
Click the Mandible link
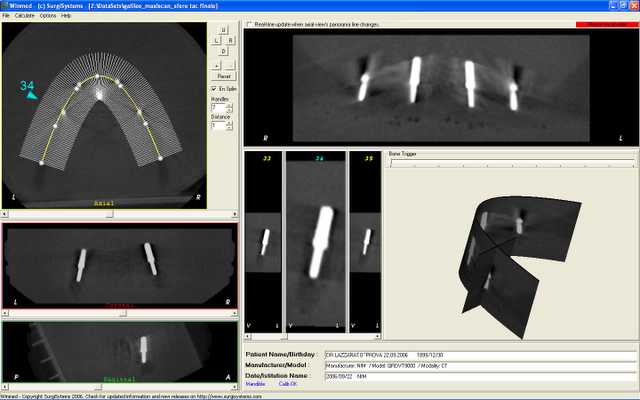(x=256, y=384)
